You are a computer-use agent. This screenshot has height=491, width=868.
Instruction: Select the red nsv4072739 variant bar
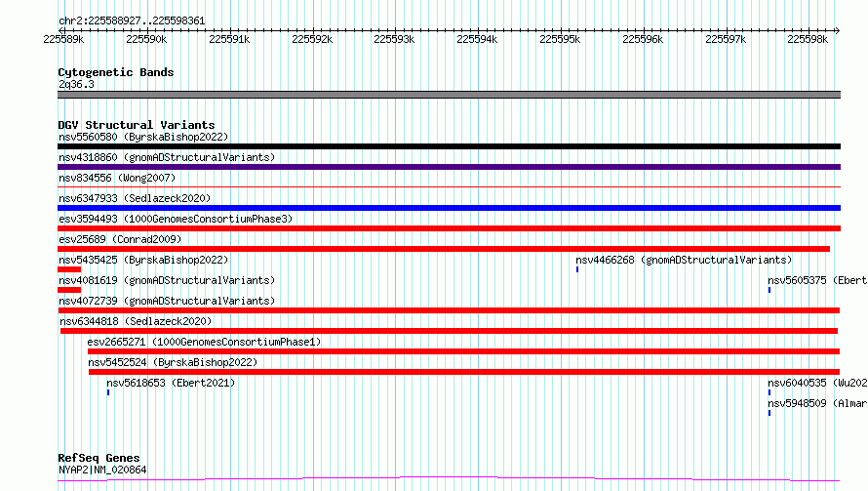coord(449,310)
